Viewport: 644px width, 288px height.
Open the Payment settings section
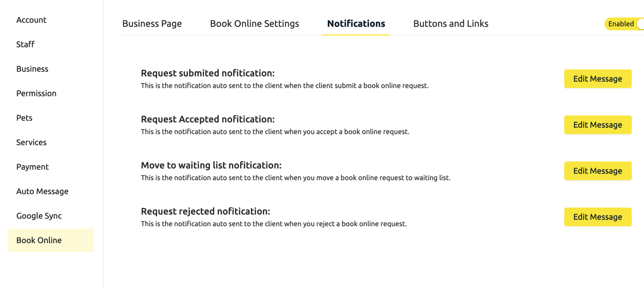pos(32,167)
